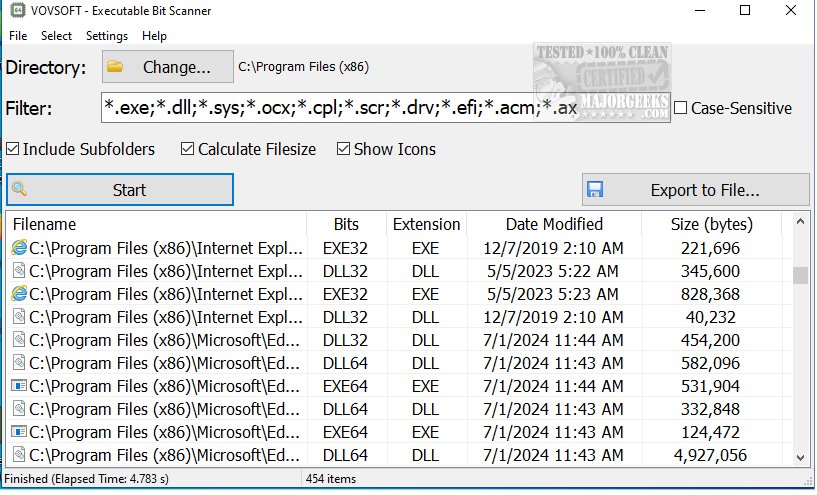817x495 pixels.
Task: Open the Select menu
Action: 56,35
